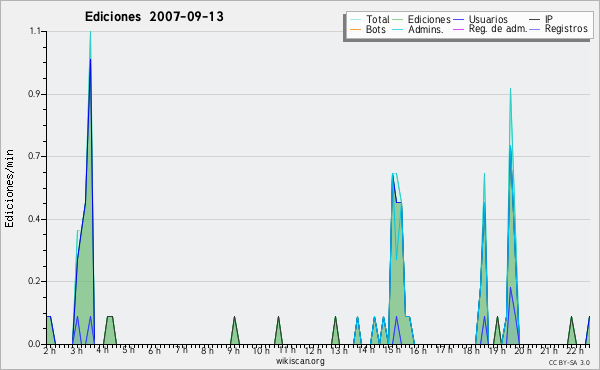Click the tallest peak near 3 h
600x370 pixels.
[90, 33]
